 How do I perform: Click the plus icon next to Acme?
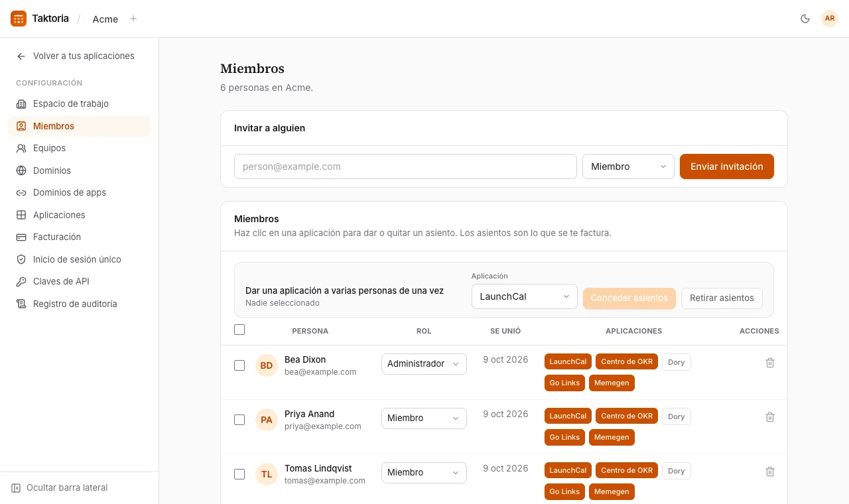point(133,19)
